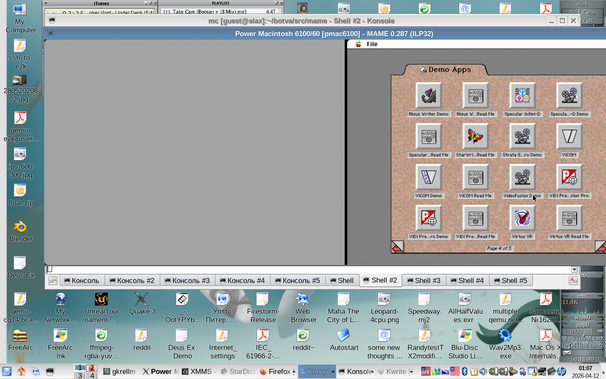Open the Apple menu in emulated Mac
The width and height of the screenshot is (606, 379).
point(358,44)
